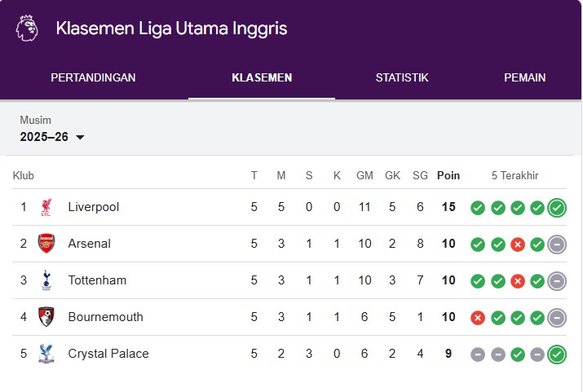Click the Klasemen Liga Utama Inggris title

coord(171,29)
